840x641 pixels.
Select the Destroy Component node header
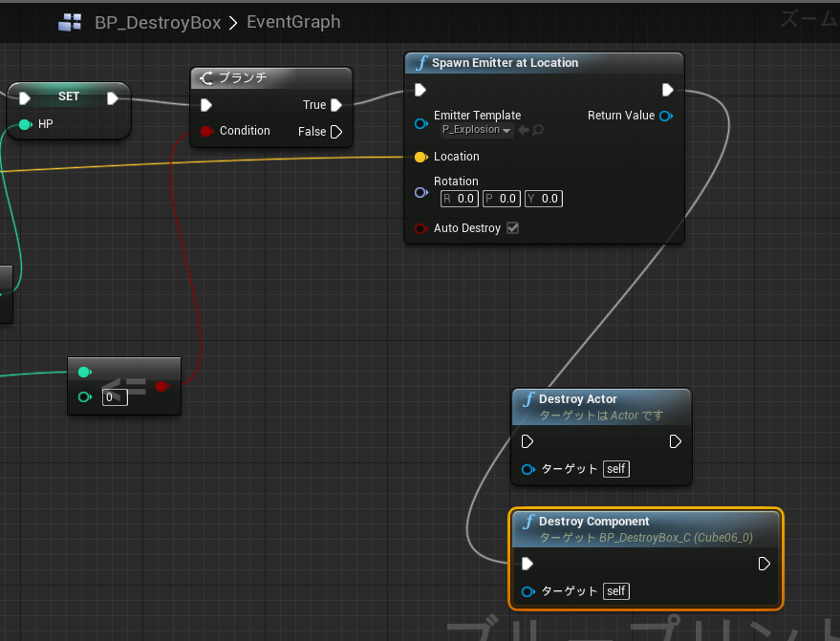pos(646,529)
